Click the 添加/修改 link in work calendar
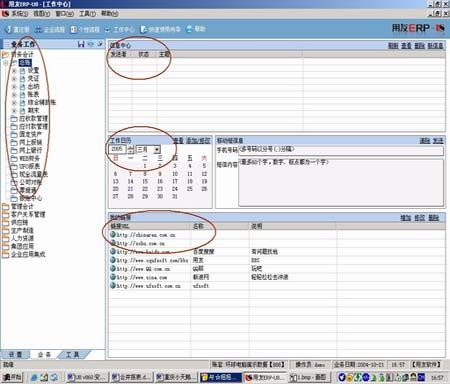This screenshot has width=450, height=384. 198,141
